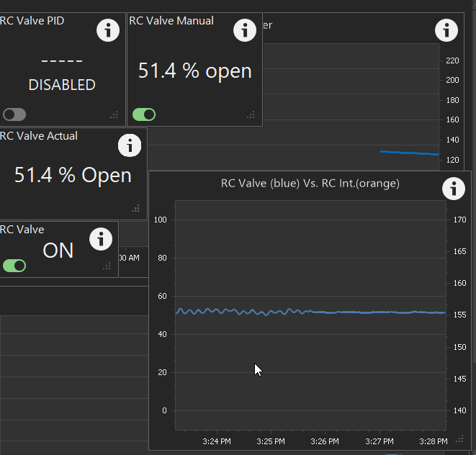Viewport: 476px width, 455px height.
Task: Click the 100 label on left axis
Action: (161, 220)
